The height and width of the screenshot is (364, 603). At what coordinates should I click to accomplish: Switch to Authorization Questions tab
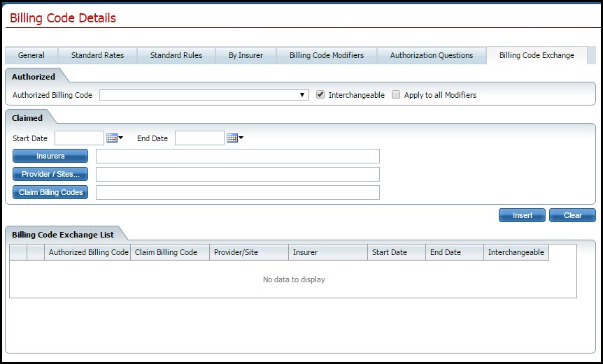coord(432,55)
